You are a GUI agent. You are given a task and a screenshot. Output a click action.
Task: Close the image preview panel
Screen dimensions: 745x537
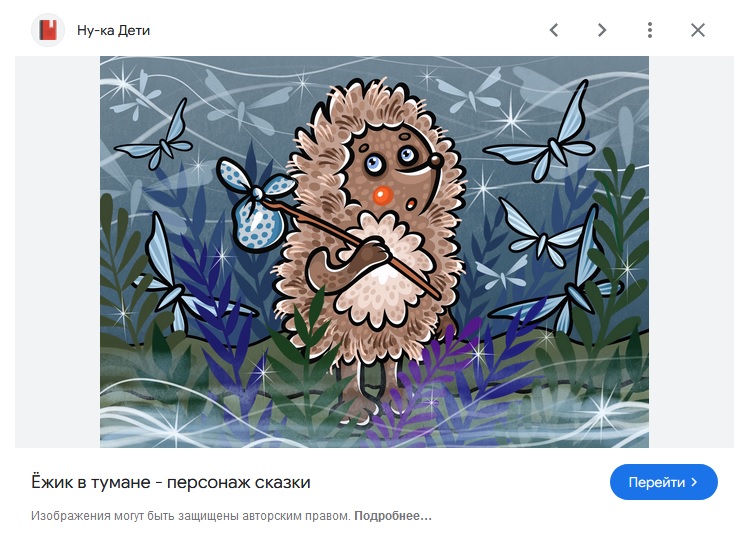pos(697,30)
